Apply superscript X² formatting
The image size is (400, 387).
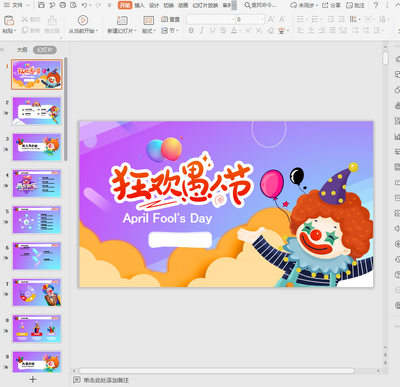coord(248,31)
